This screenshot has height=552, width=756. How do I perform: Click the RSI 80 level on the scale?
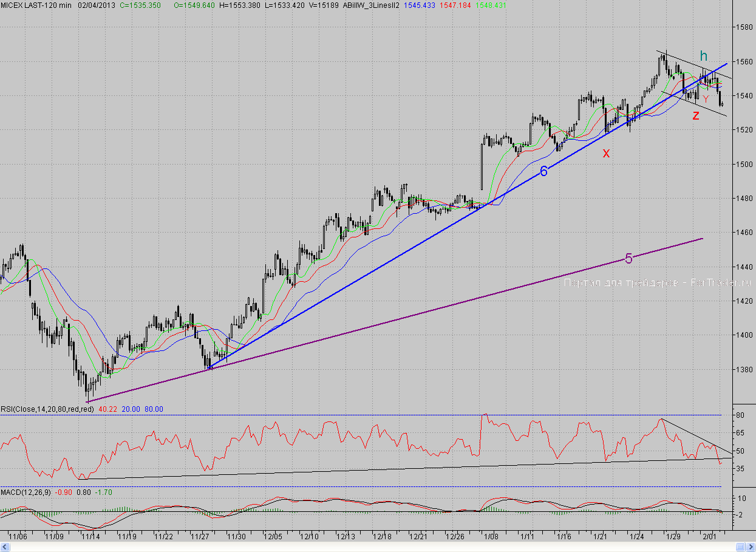click(740, 415)
